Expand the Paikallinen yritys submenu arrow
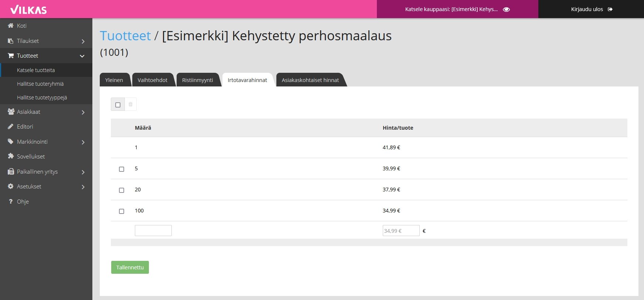The height and width of the screenshot is (300, 644). pyautogui.click(x=83, y=172)
